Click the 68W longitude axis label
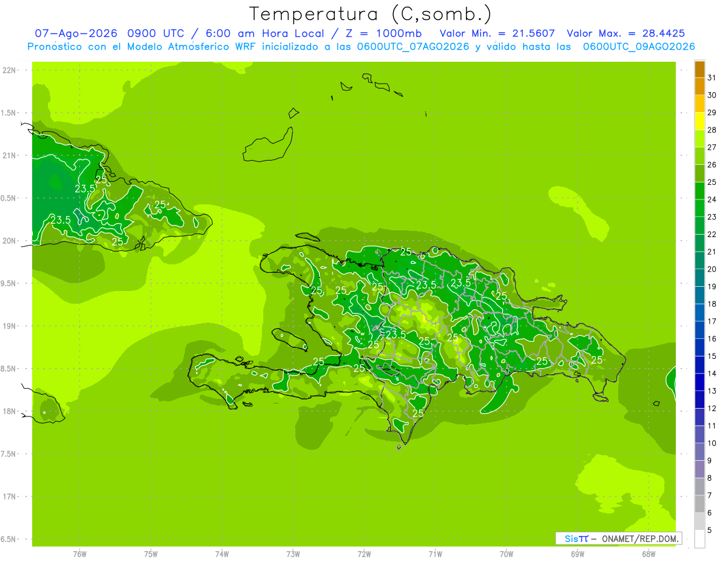Viewport: 728px width, 562px height. coord(649,554)
